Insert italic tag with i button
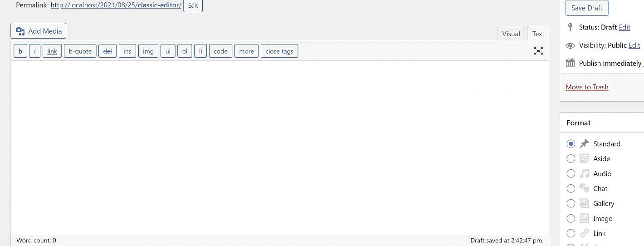The width and height of the screenshot is (644, 246). click(35, 51)
